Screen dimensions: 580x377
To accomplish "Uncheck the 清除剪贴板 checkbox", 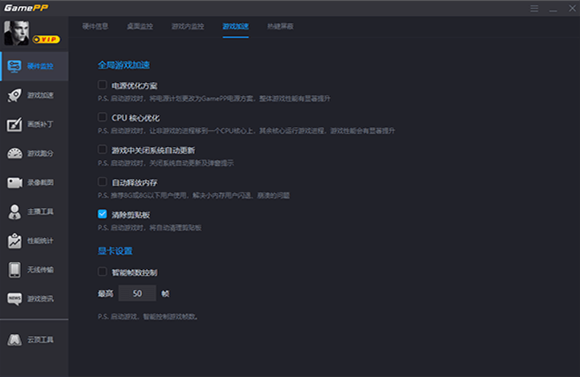I will tap(102, 214).
